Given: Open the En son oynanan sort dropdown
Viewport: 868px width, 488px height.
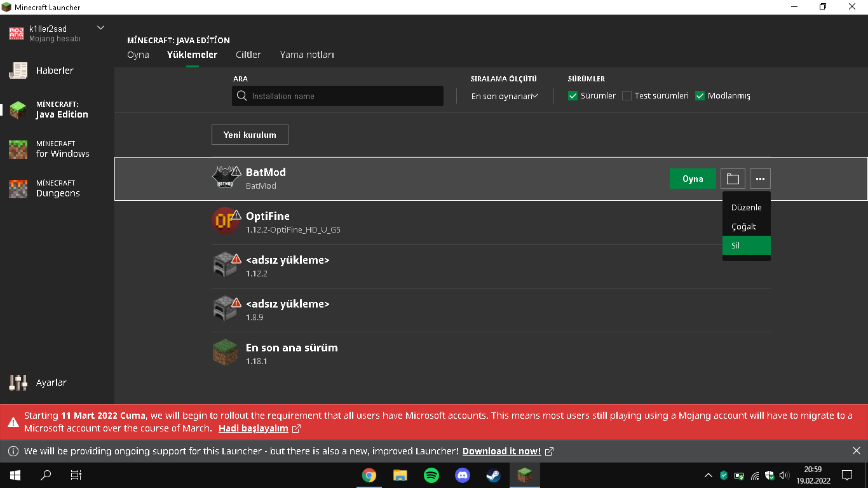Looking at the screenshot, I should coord(505,96).
